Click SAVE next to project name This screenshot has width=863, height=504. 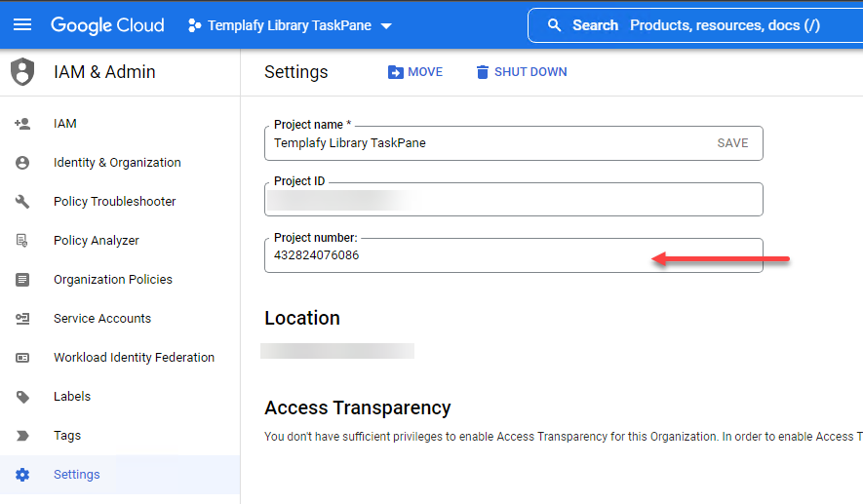[732, 143]
